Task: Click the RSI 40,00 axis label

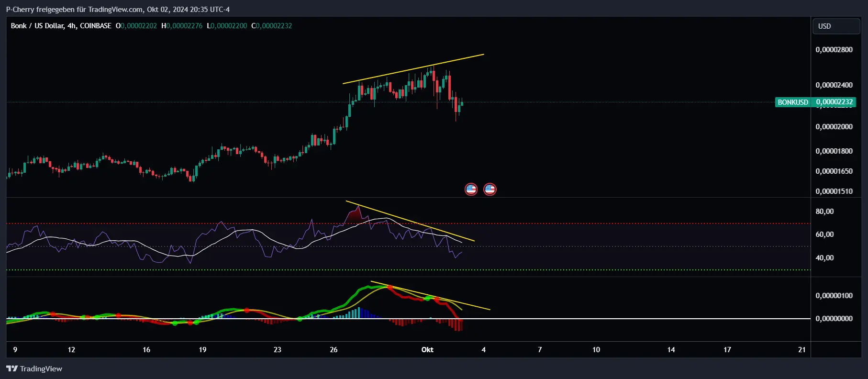Action: pos(824,258)
